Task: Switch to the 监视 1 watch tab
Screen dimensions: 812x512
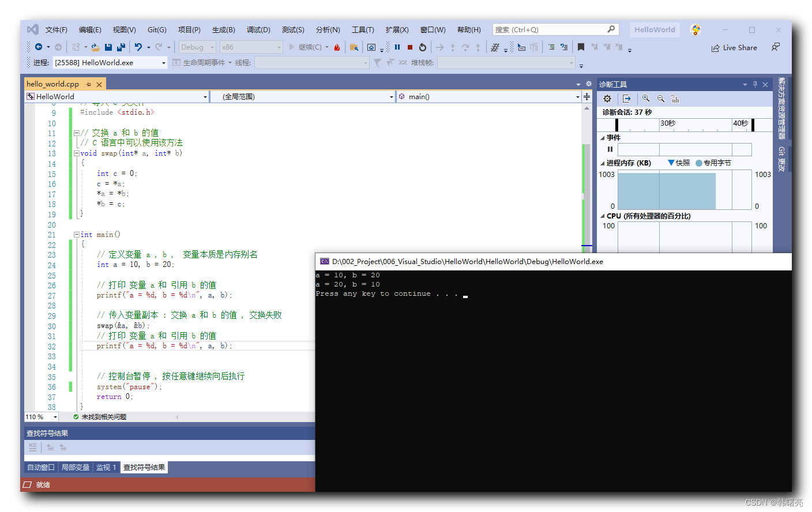Action: [106, 468]
